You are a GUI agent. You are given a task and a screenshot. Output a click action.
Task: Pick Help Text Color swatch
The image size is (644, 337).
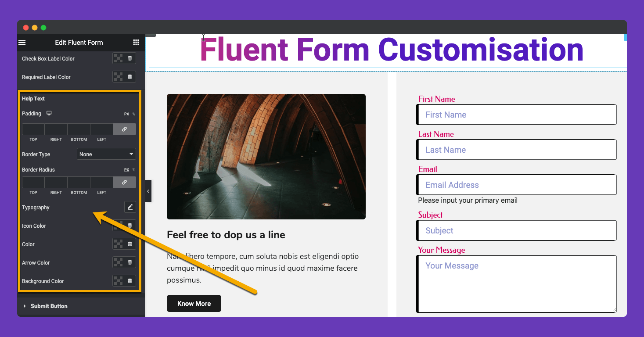coord(119,244)
